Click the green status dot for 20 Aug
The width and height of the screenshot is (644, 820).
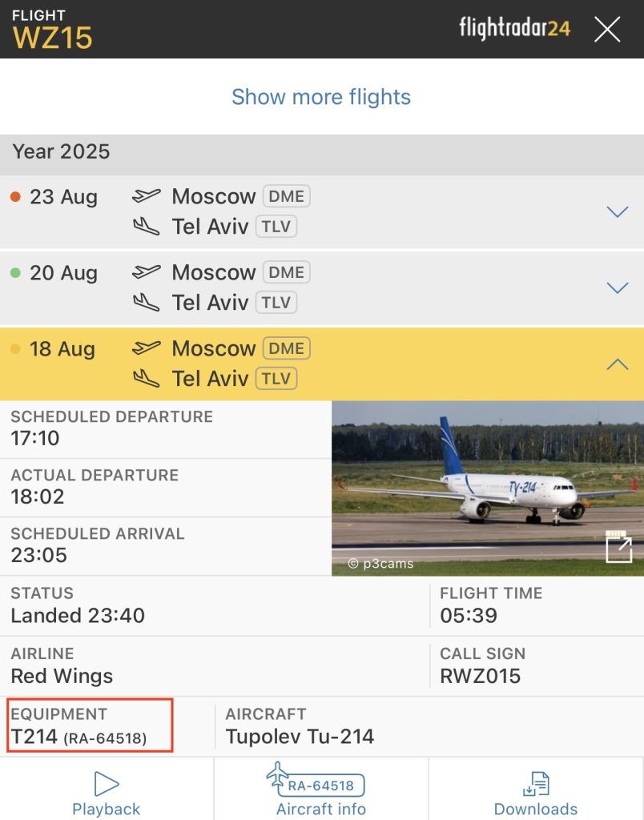tap(16, 272)
